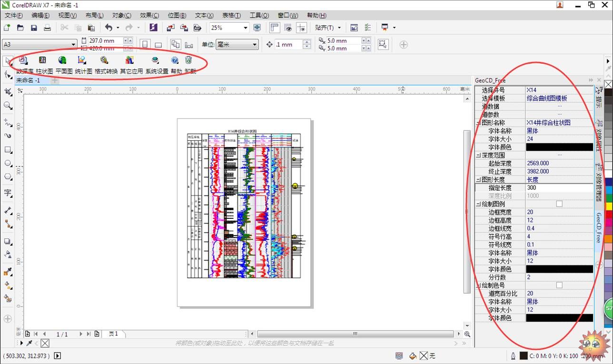Click the Publish to PDF icon
Viewport: 613px width, 364px height.
(197, 28)
